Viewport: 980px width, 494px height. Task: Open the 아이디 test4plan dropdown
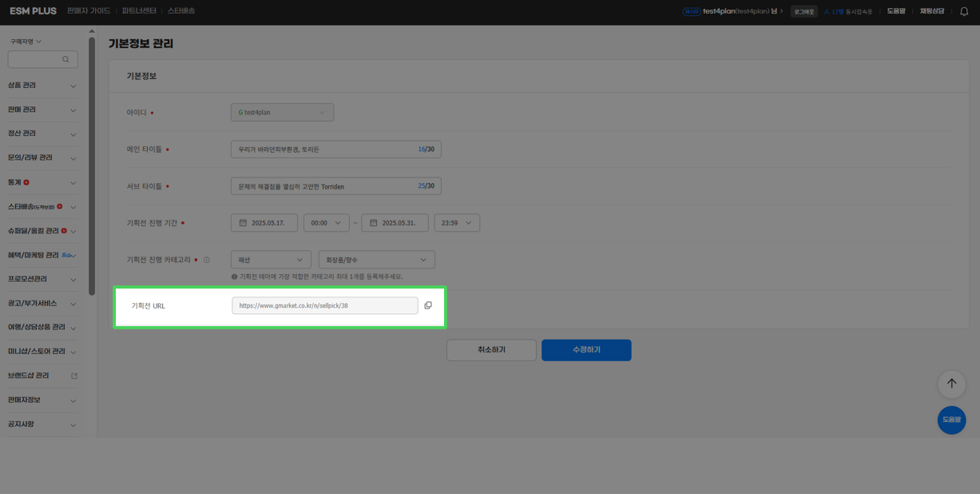click(282, 113)
